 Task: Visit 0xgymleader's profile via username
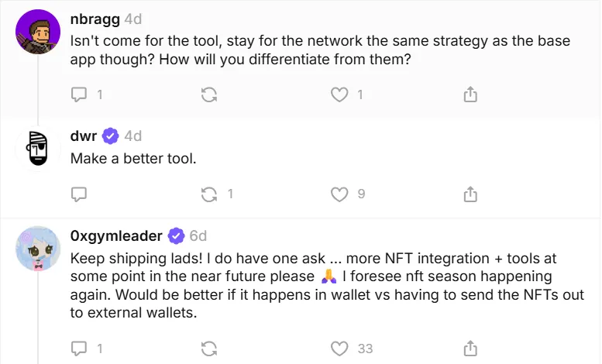pyautogui.click(x=116, y=235)
